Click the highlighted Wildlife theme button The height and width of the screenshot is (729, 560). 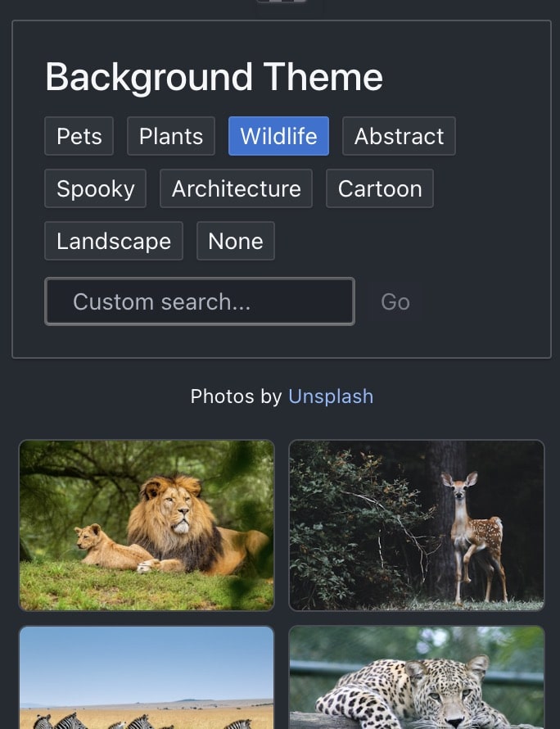click(278, 136)
